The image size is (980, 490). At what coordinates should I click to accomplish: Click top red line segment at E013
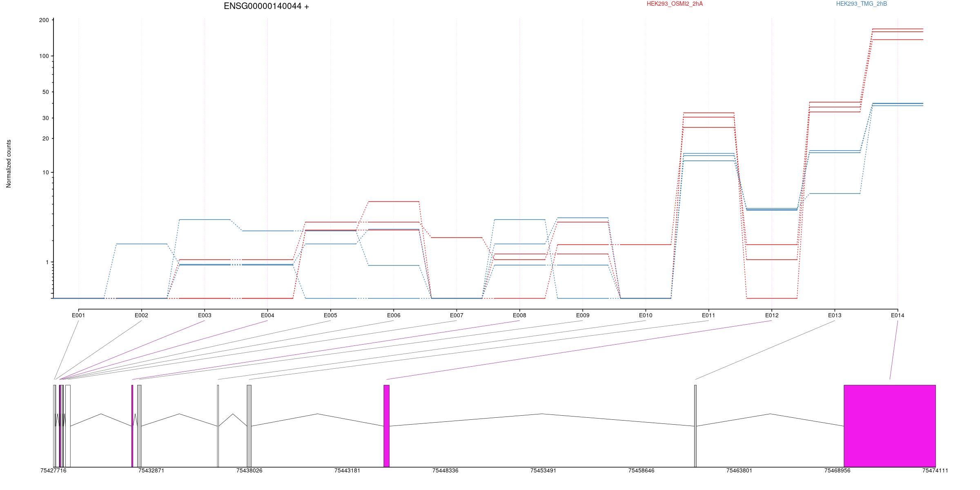coord(835,102)
